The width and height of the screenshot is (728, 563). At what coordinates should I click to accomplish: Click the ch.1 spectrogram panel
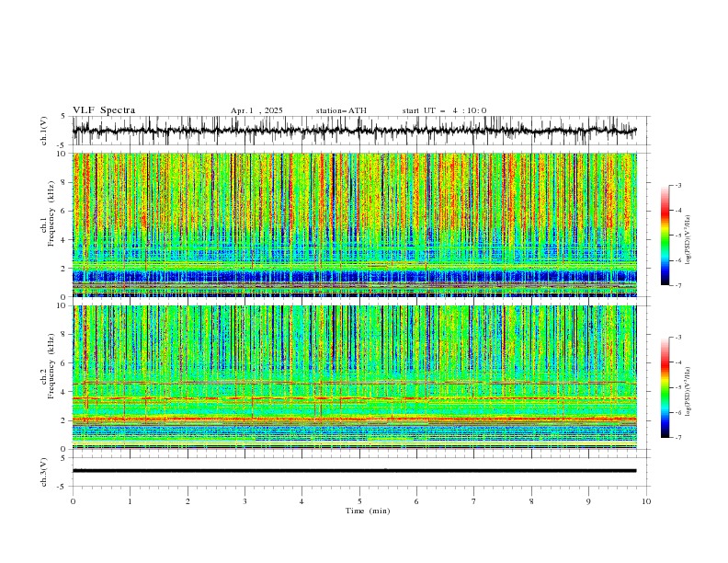pos(355,224)
